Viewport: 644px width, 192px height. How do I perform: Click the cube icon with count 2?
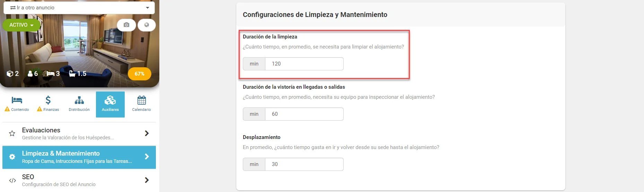tap(10, 74)
